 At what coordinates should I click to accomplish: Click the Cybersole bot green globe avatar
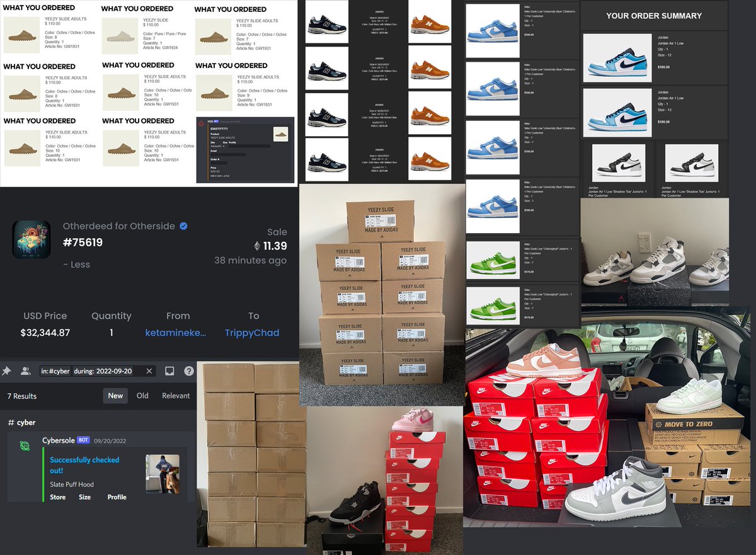[25, 445]
